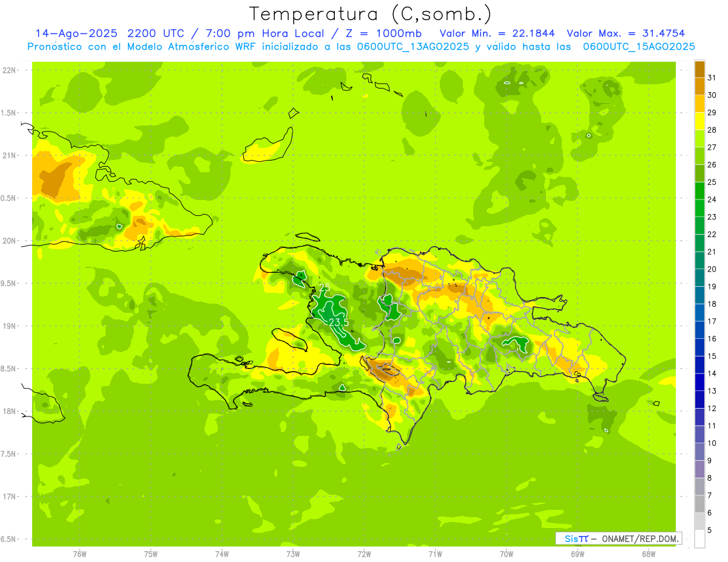This screenshot has width=728, height=562.
Task: Click the 'Valor Max. = 31.4754' readout
Action: click(626, 33)
